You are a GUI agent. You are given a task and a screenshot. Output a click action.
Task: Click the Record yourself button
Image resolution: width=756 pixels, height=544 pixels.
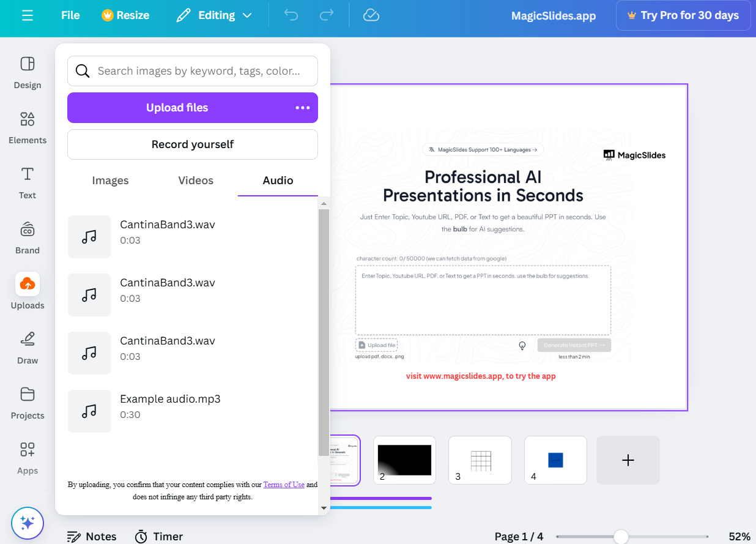(x=193, y=144)
